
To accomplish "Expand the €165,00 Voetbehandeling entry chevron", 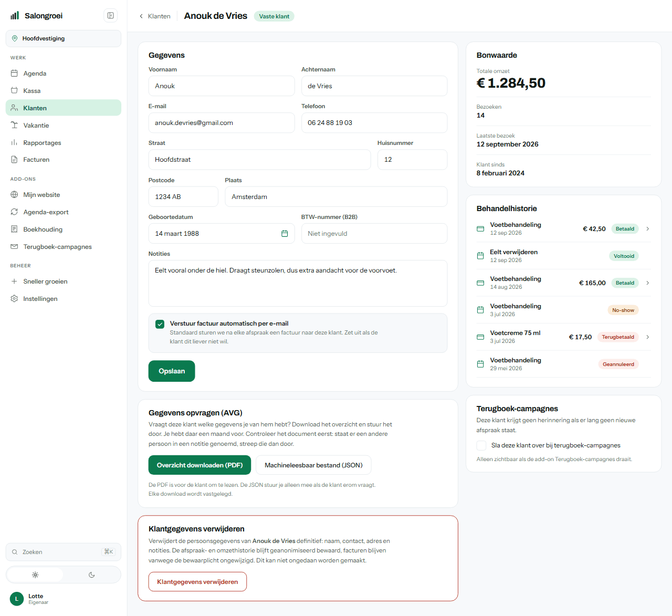I will click(x=648, y=283).
